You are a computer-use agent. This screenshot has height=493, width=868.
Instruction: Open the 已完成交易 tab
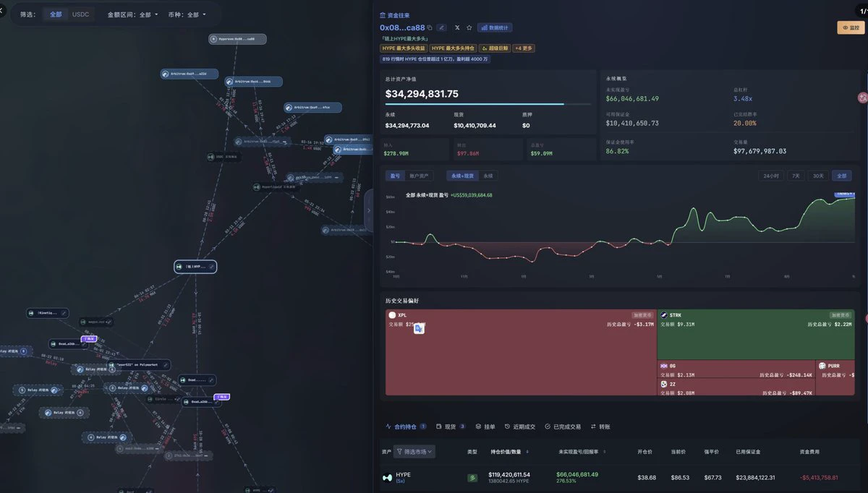coord(563,426)
